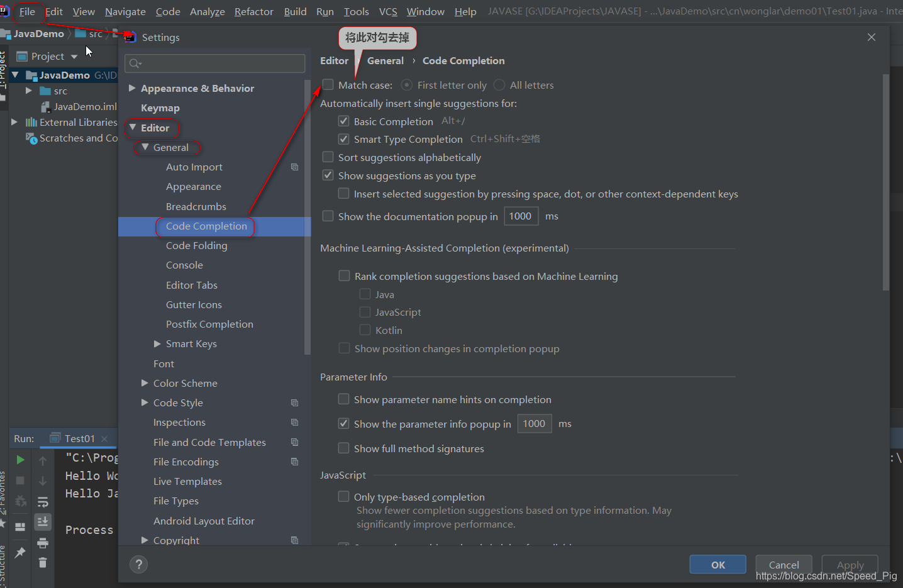This screenshot has width=903, height=588.
Task: Click the dump threads icon in Run panel
Action: click(20, 501)
